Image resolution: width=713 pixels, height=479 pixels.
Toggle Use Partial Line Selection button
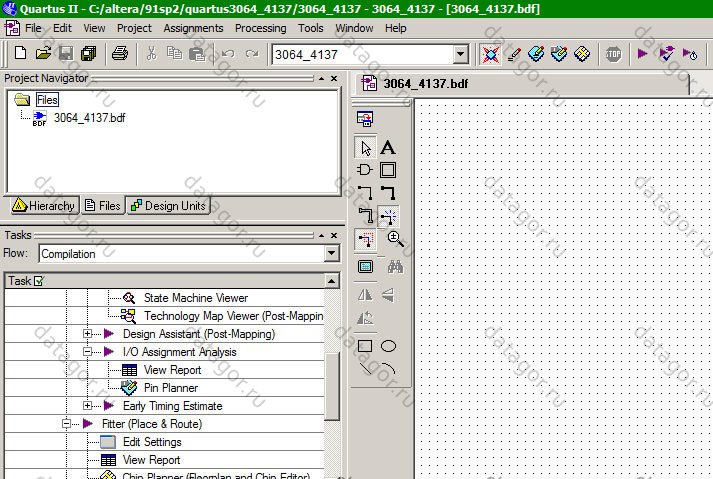[x=365, y=239]
